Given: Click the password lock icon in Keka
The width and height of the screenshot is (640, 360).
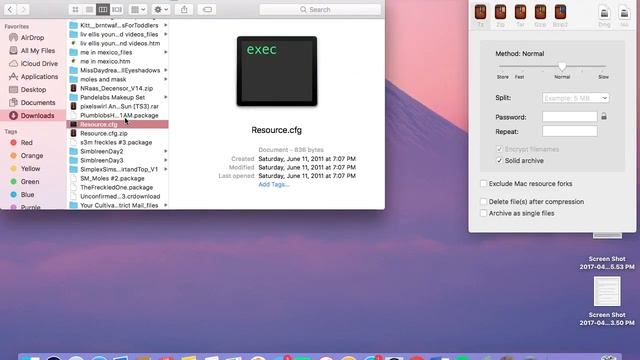Looking at the screenshot, I should coord(604,117).
